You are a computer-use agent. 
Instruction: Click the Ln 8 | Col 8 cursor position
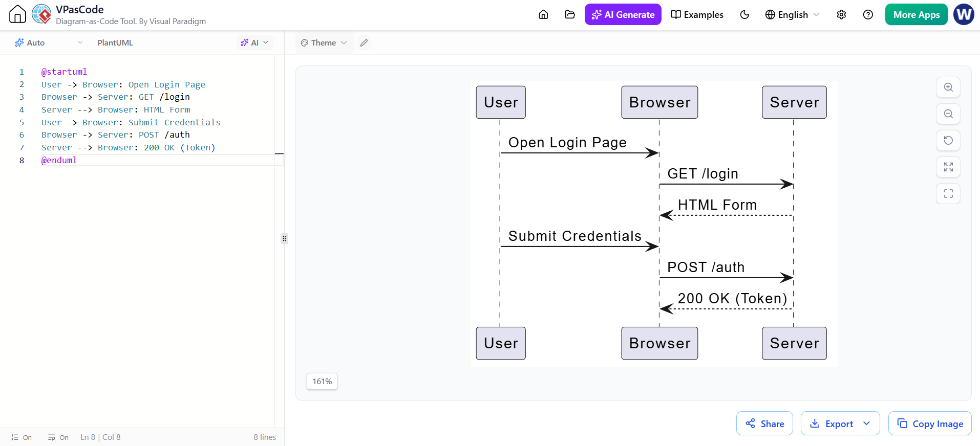point(100,437)
